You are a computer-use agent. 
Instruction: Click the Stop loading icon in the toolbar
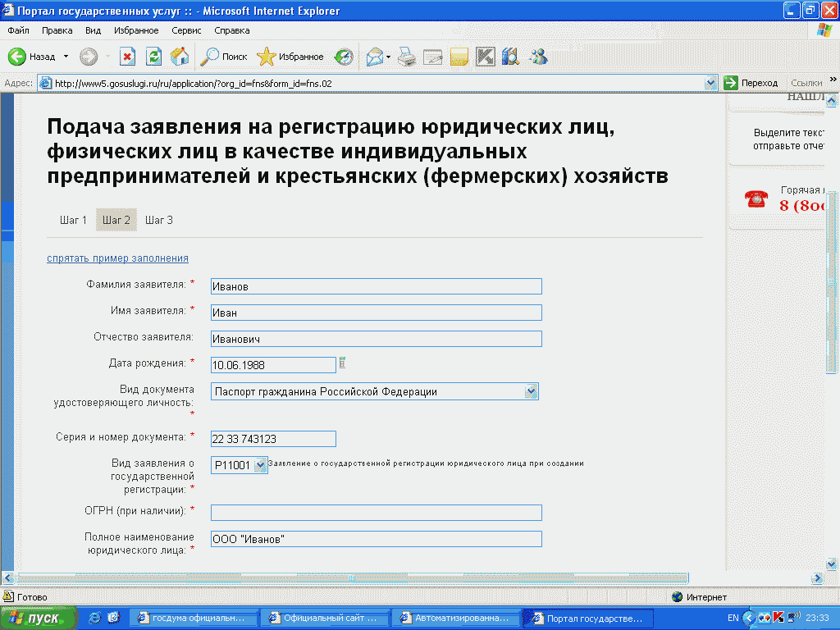pos(127,57)
